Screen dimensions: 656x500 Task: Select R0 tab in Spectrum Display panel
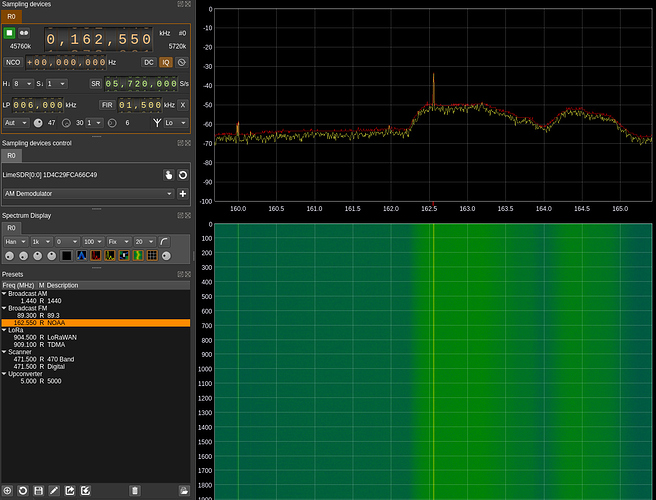[11, 228]
